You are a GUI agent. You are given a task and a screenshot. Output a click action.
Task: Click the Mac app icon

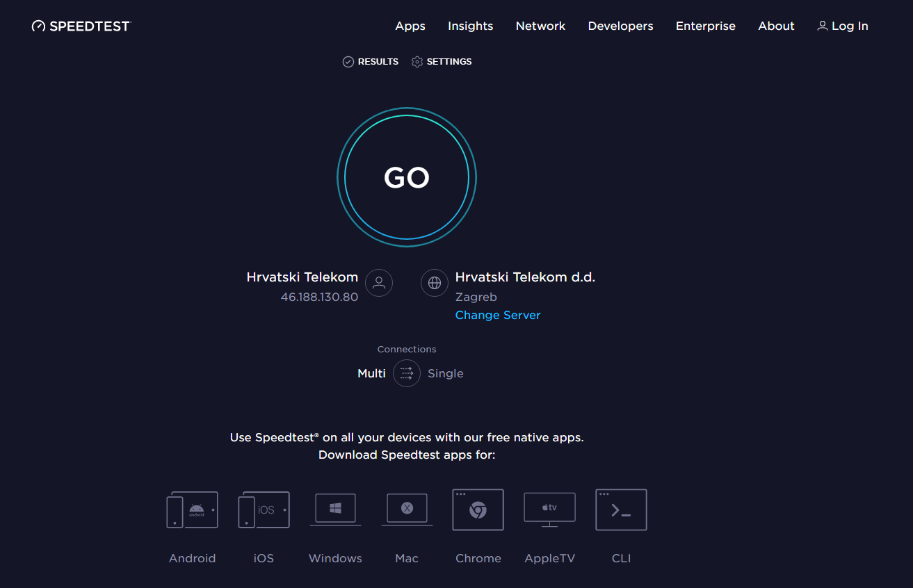point(407,509)
